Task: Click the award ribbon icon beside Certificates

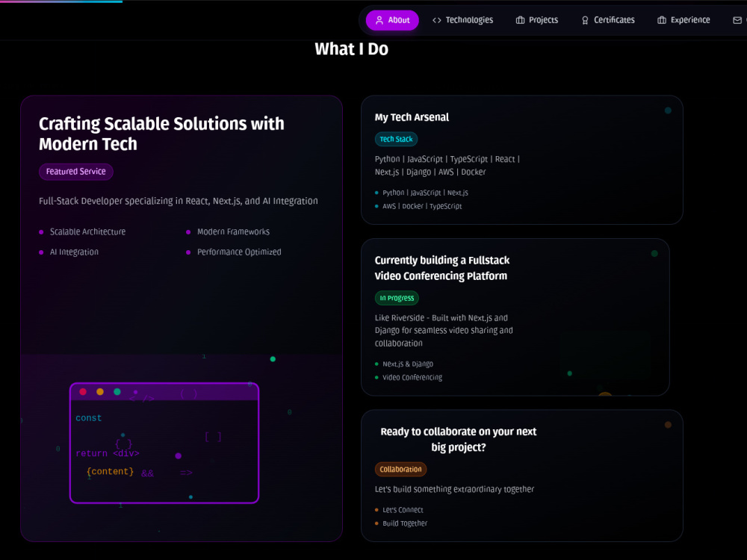Action: point(585,20)
